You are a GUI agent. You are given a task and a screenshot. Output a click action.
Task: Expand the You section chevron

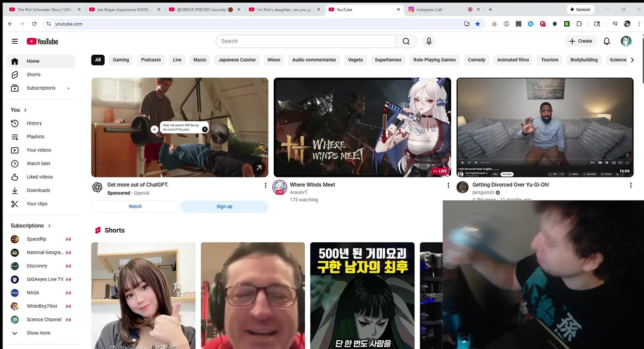pyautogui.click(x=25, y=110)
